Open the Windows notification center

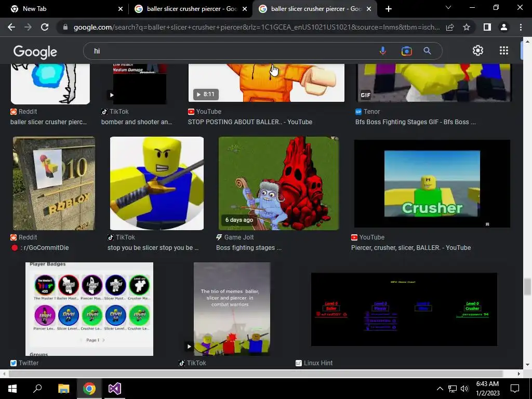515,389
